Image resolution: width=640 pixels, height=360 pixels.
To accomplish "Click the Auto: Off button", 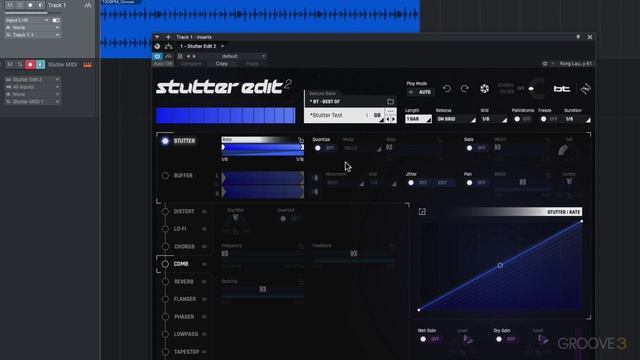I will (x=163, y=64).
